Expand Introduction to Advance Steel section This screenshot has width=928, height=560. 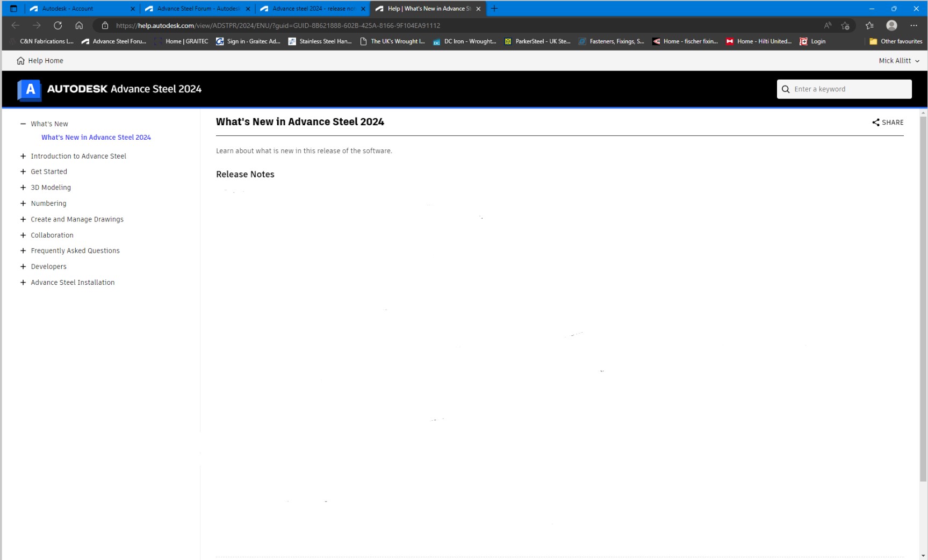[x=23, y=156]
